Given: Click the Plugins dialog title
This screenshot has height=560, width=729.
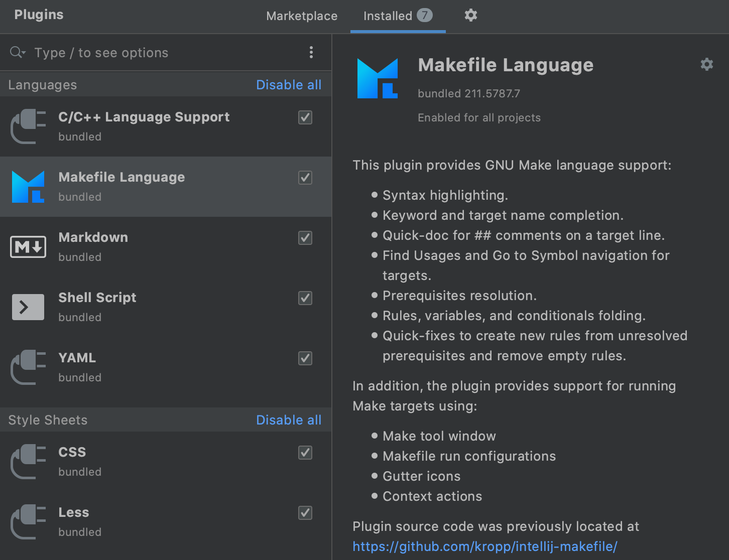Looking at the screenshot, I should pos(39,15).
